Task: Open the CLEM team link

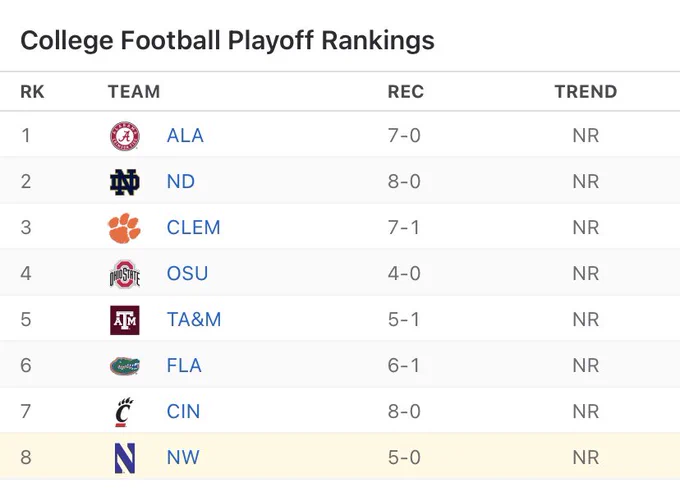Action: click(x=193, y=228)
